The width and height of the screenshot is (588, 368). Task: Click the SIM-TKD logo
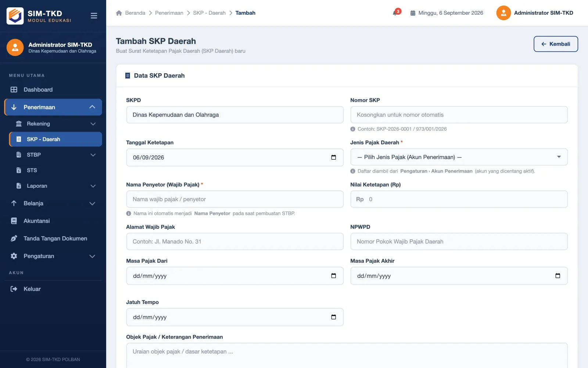click(15, 16)
